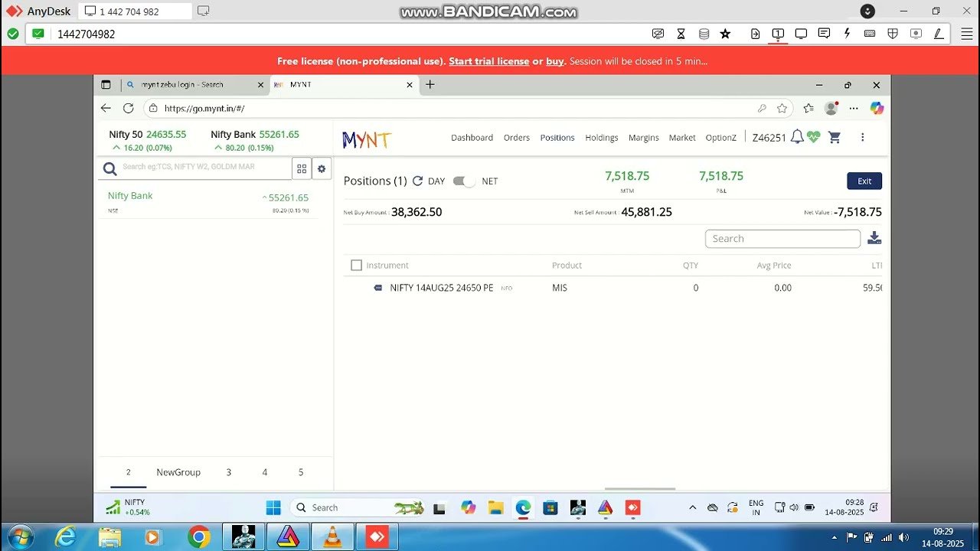
Task: Open watchlist settings gear icon
Action: click(x=321, y=168)
